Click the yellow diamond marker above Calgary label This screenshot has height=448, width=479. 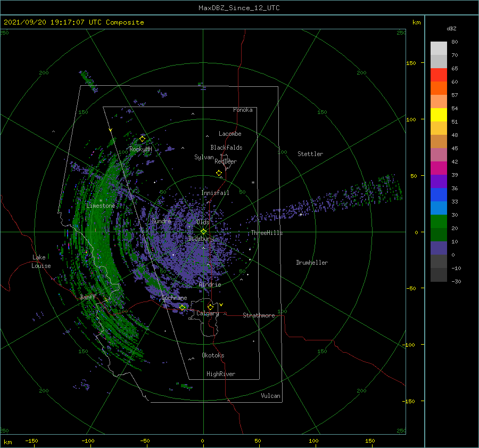click(x=210, y=307)
